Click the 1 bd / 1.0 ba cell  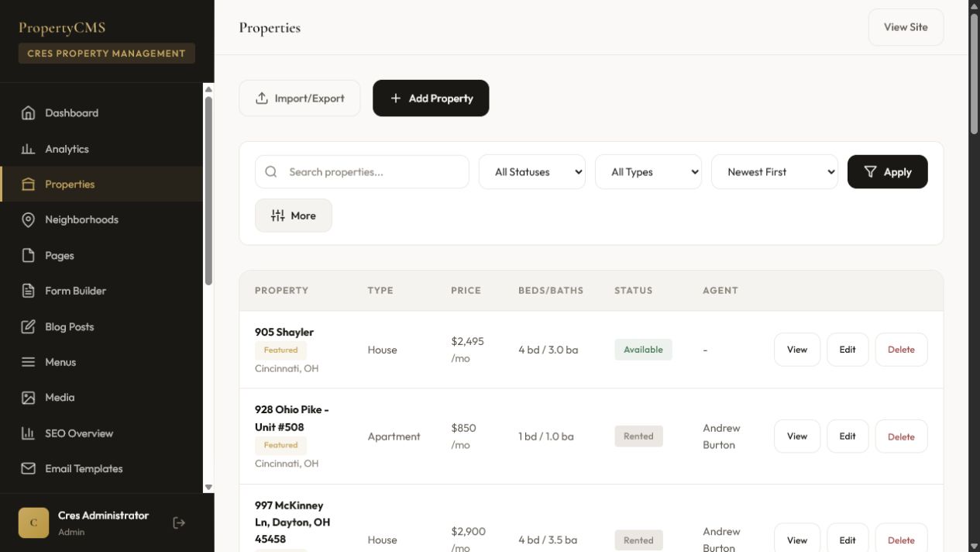click(546, 436)
